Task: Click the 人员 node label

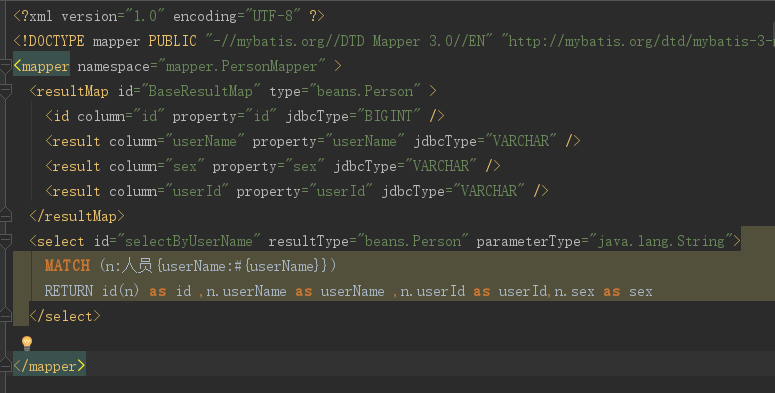Action: [x=137, y=266]
